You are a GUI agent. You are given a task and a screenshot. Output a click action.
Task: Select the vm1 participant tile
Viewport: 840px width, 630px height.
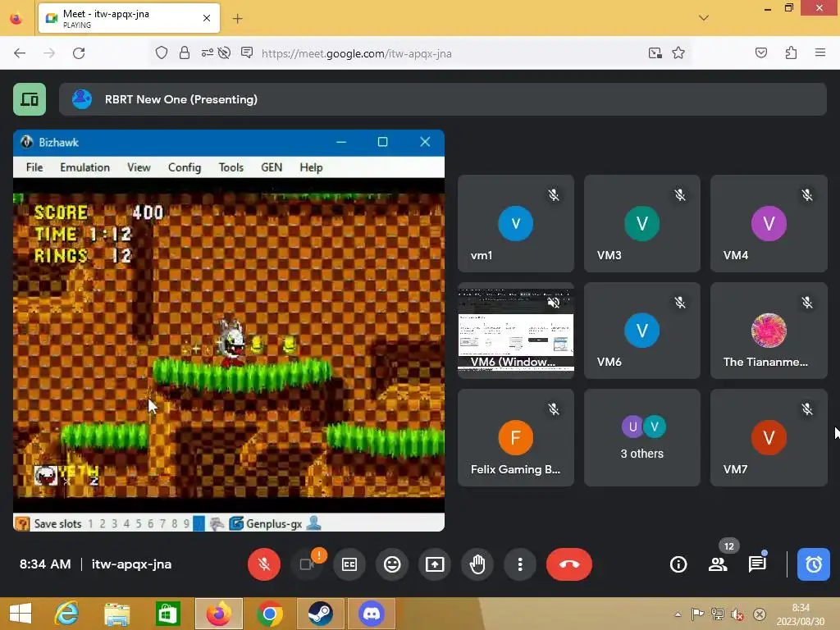click(x=516, y=223)
